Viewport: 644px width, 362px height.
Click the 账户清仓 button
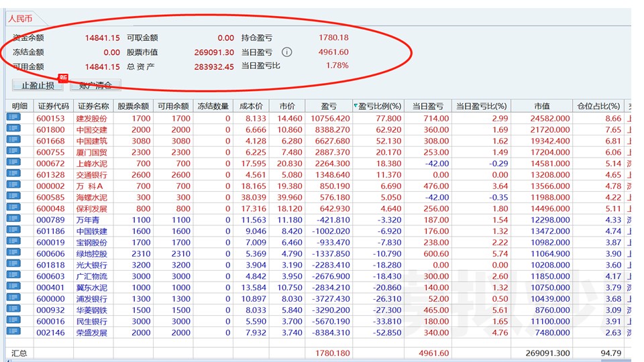95,85
